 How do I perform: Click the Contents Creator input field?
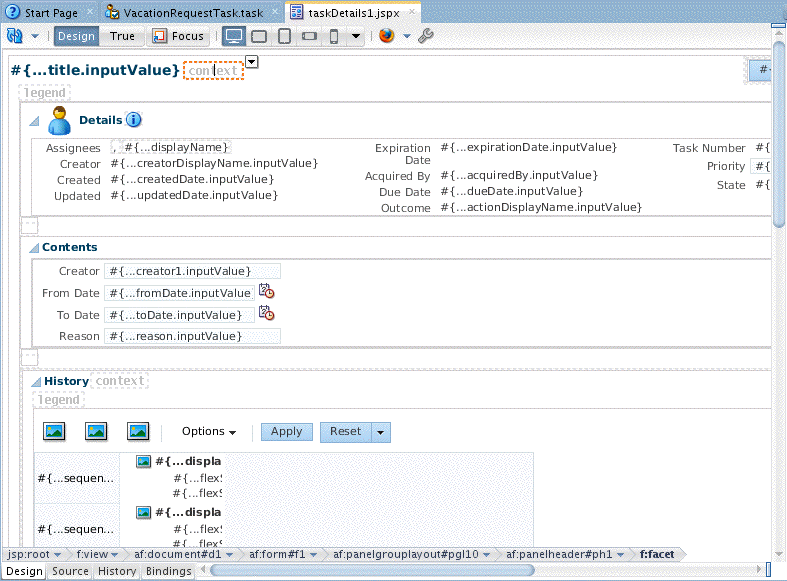pyautogui.click(x=192, y=271)
